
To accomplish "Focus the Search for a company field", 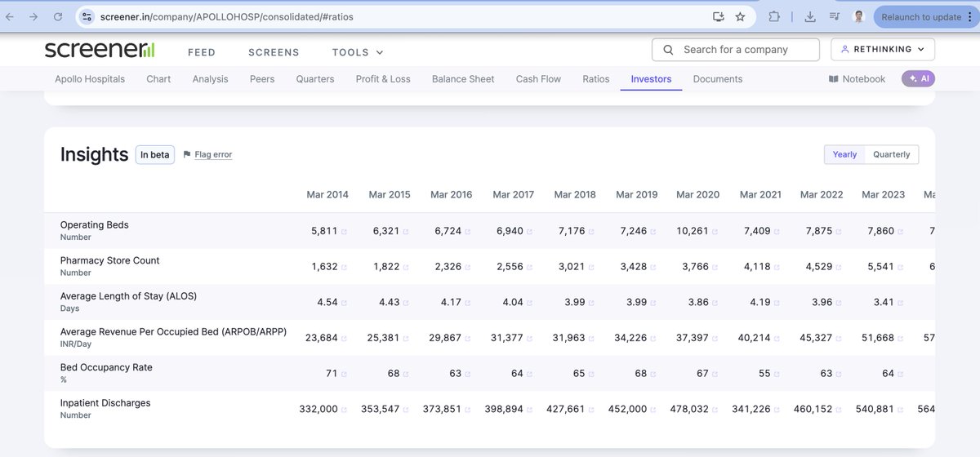I will click(736, 50).
